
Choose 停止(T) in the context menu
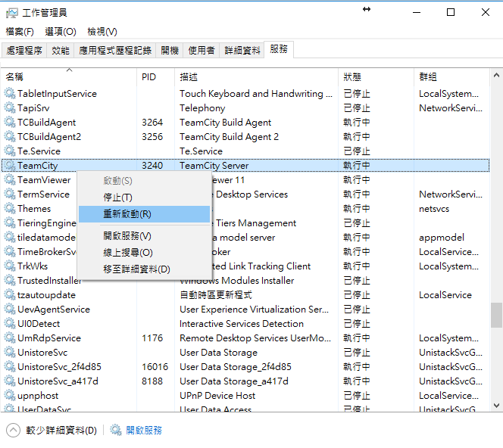click(x=145, y=198)
